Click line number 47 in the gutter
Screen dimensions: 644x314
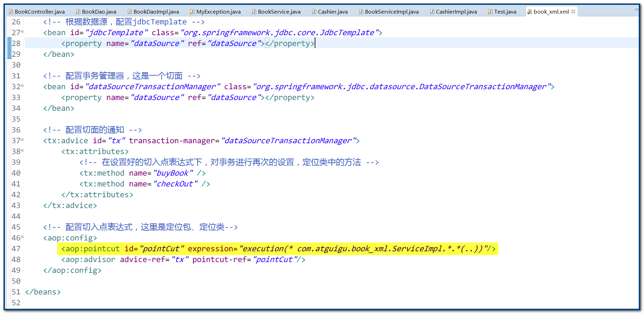coord(16,249)
